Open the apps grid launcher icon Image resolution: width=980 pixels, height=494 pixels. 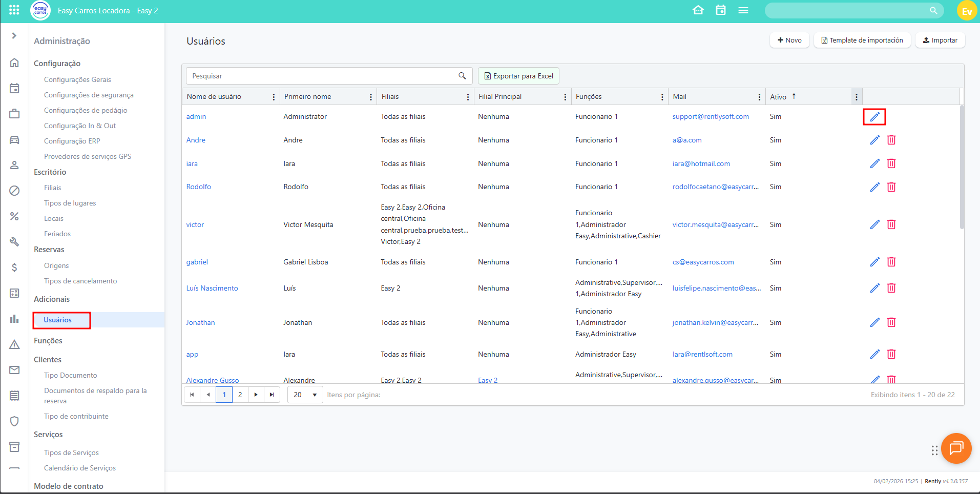pyautogui.click(x=14, y=10)
